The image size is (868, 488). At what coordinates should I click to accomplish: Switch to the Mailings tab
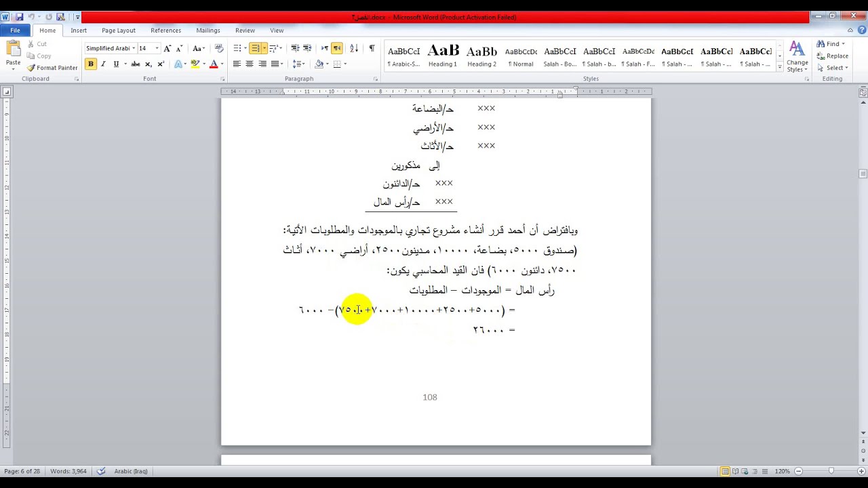click(208, 30)
